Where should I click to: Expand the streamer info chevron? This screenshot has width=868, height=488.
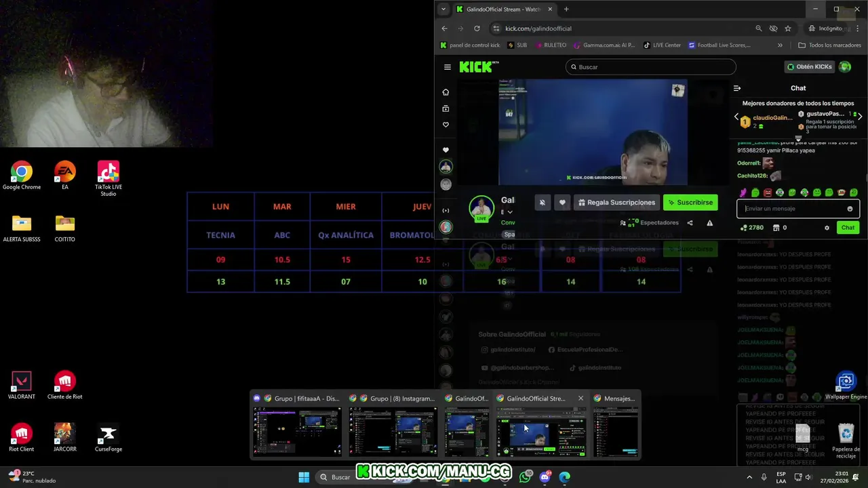pyautogui.click(x=510, y=212)
